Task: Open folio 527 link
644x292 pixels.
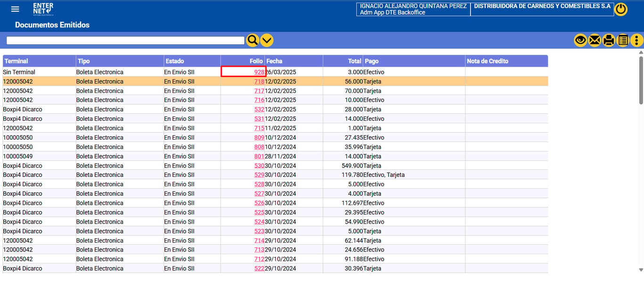Action: click(259, 194)
